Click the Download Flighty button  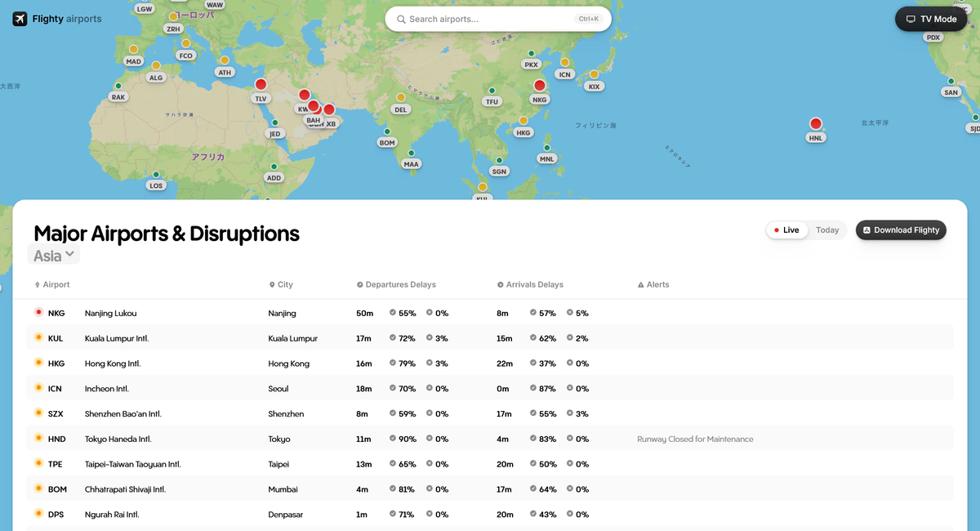[901, 230]
